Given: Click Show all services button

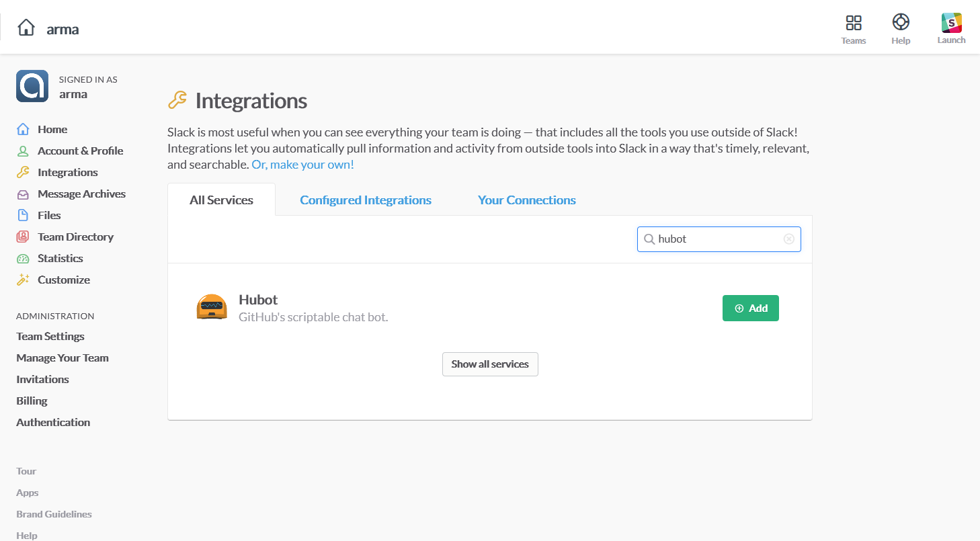Looking at the screenshot, I should click(x=490, y=364).
